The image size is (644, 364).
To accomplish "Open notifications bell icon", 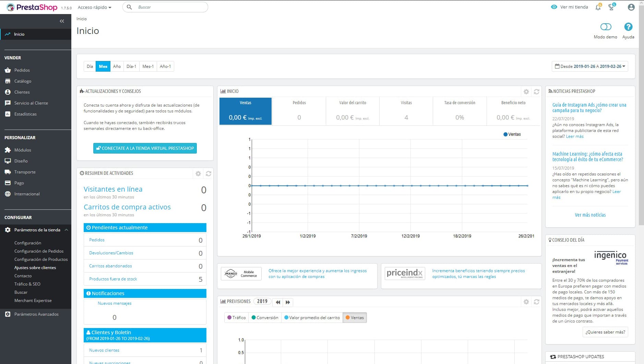I will [x=598, y=7].
